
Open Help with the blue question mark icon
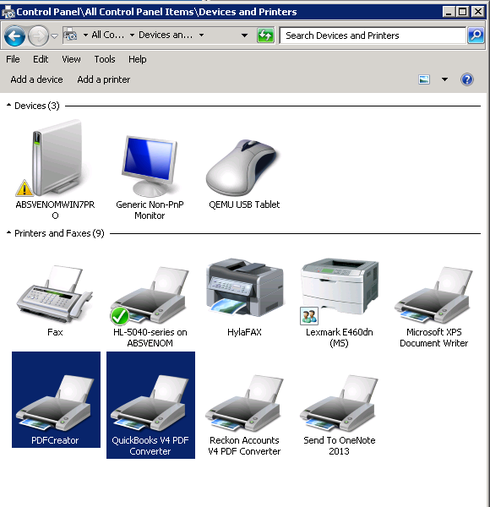tap(467, 80)
